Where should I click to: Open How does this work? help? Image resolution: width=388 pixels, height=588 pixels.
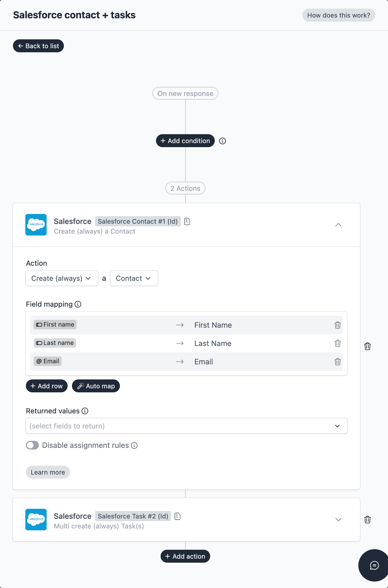339,15
